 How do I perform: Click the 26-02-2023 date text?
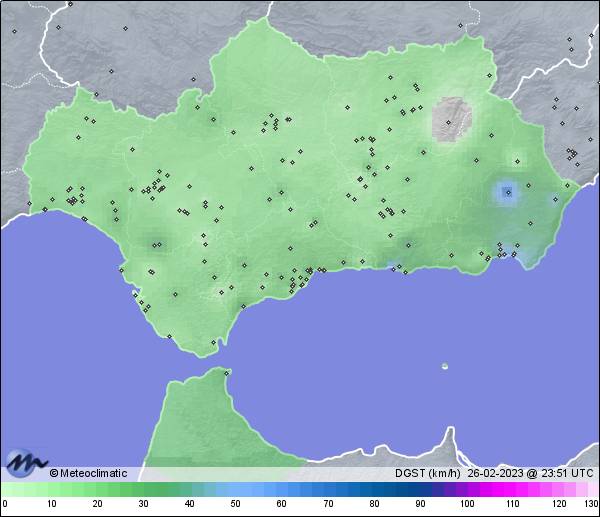pos(495,473)
